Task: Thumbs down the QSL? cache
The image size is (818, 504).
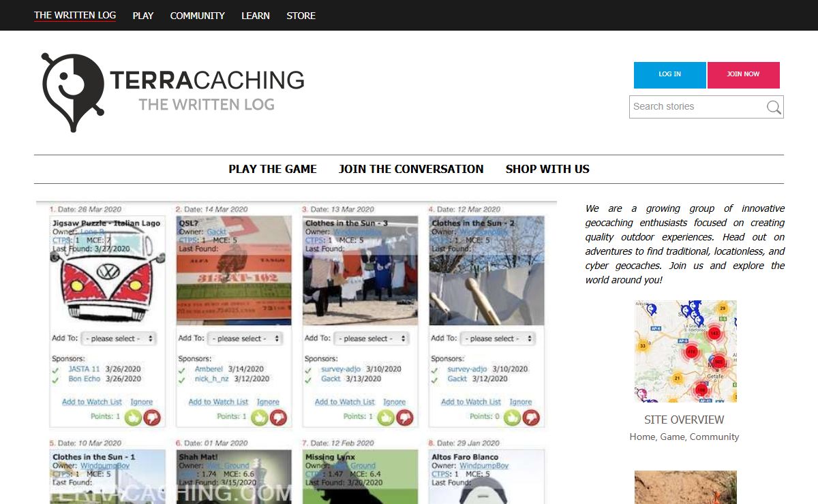Action: click(x=279, y=417)
